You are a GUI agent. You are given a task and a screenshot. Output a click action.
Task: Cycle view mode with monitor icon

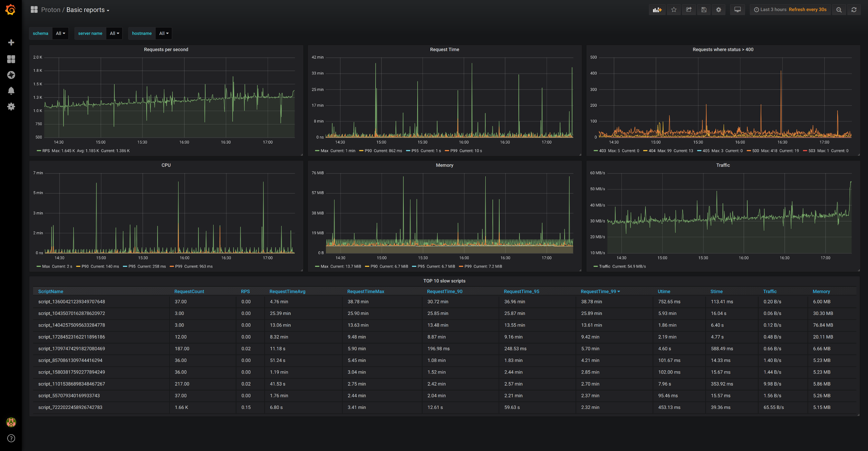pyautogui.click(x=738, y=10)
